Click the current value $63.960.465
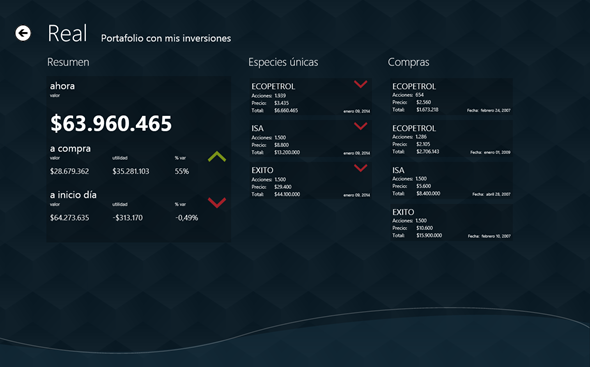The width and height of the screenshot is (590, 367). (111, 123)
